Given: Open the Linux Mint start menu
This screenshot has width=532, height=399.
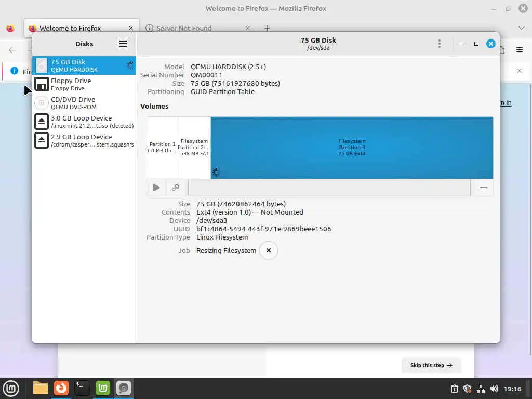Looking at the screenshot, I should (x=11, y=388).
